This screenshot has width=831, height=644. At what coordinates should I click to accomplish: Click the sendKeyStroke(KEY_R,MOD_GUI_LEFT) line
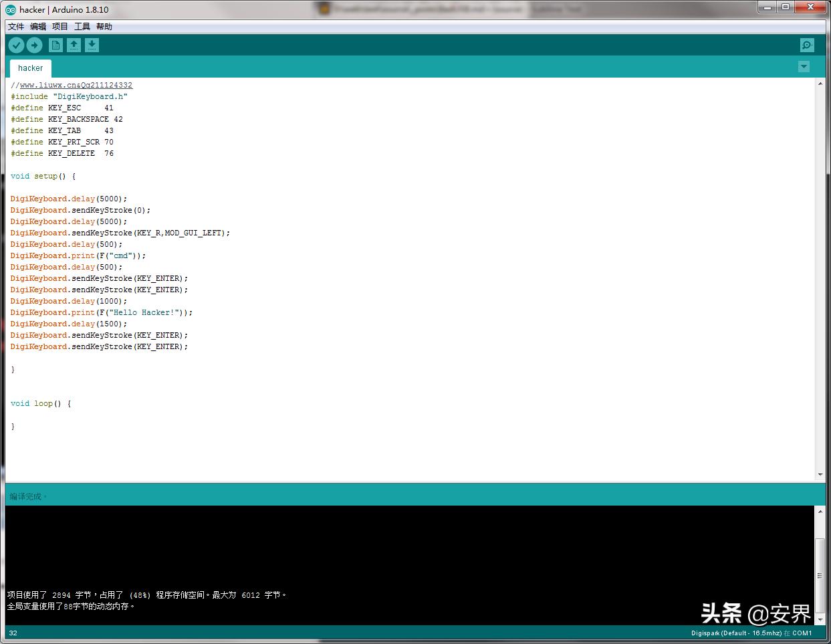pos(120,233)
